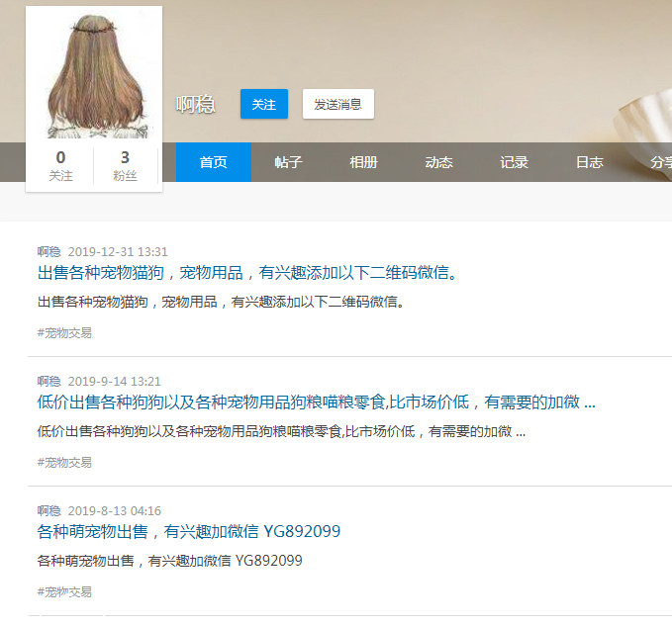Open post titled 各种萌宠物出售 with YG892099
The width and height of the screenshot is (672, 627).
(188, 532)
